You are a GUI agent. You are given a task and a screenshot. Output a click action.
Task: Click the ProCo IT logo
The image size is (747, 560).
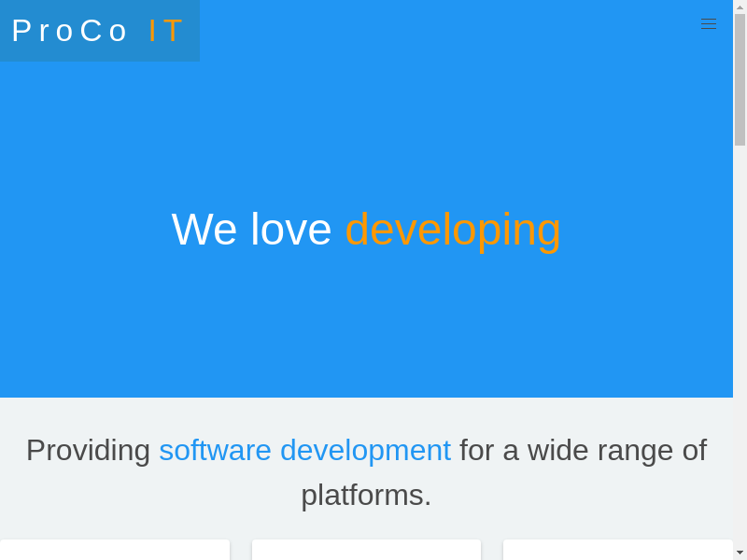(99, 31)
